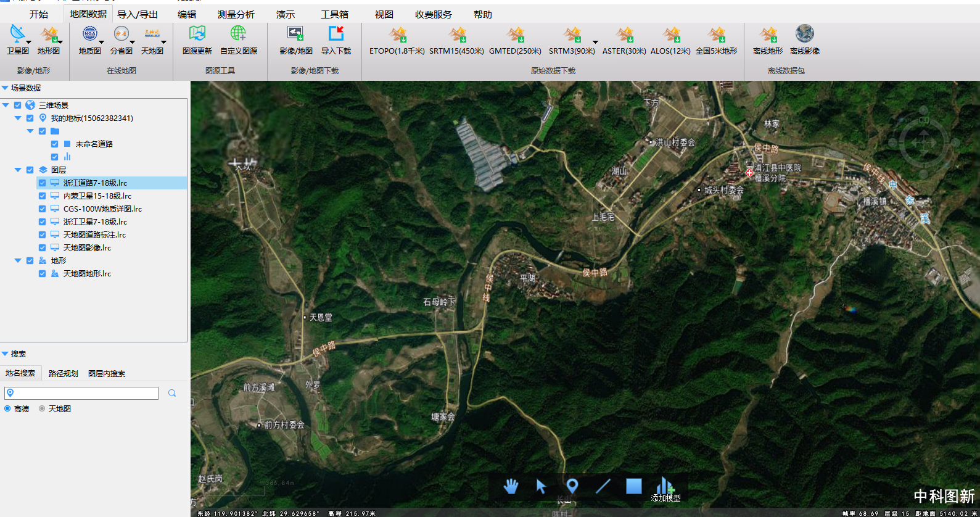
Task: Collapse the 图层 tree node
Action: coord(18,170)
